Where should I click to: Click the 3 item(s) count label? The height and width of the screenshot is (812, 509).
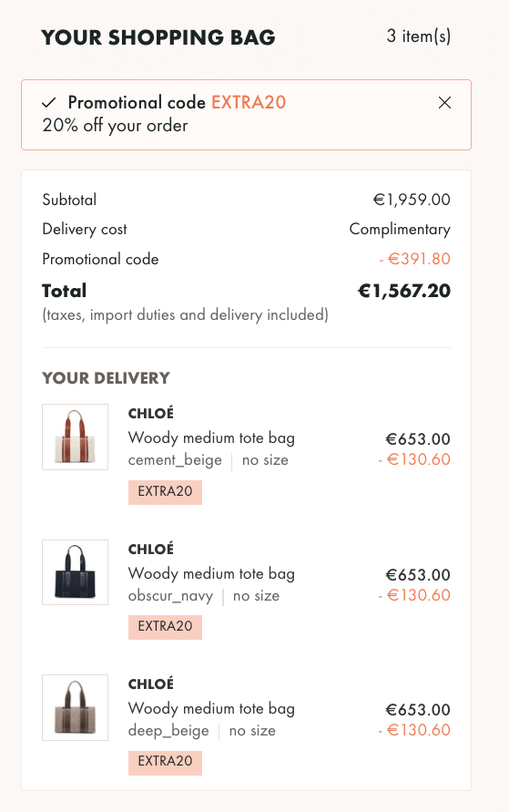point(419,36)
